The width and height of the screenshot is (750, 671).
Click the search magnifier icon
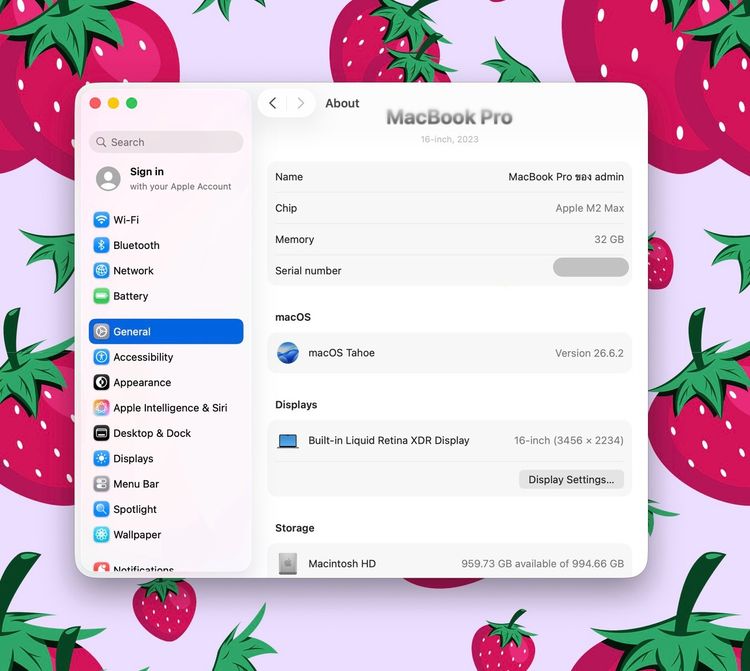click(101, 142)
